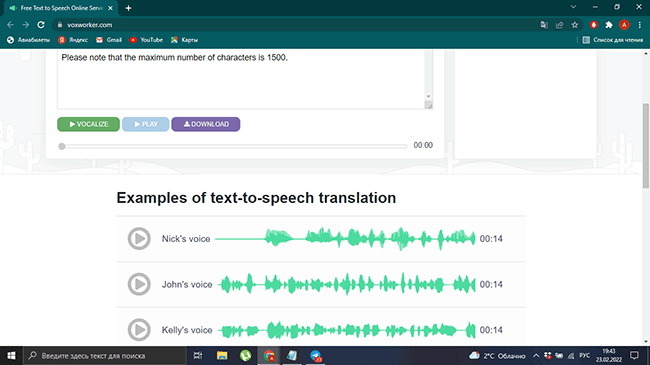The height and width of the screenshot is (365, 650).
Task: Open the notepad app on taskbar
Action: coord(292,355)
